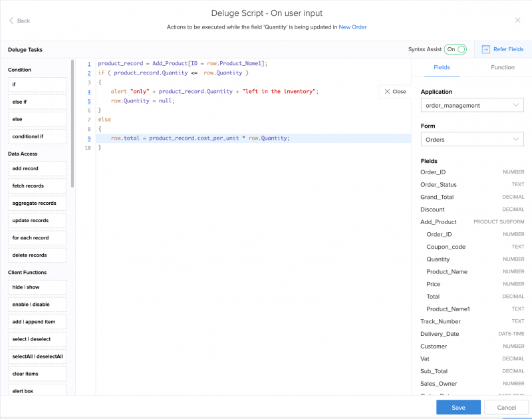532x419 pixels.
Task: Pick the 'alert box' client function
Action: tap(37, 391)
